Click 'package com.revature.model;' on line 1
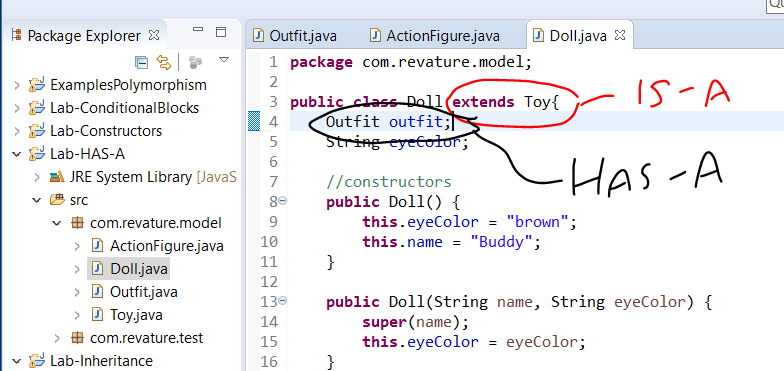Screen dimensions: 784x371 tap(411, 62)
